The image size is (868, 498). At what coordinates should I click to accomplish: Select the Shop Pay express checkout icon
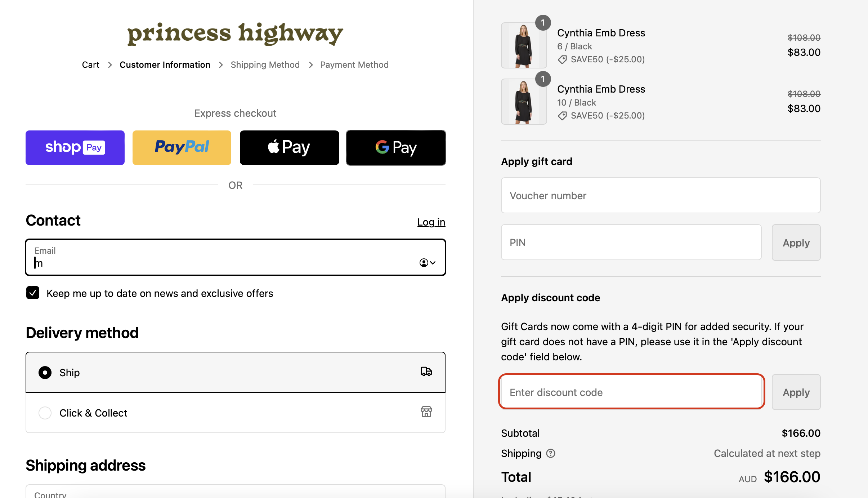click(x=75, y=147)
